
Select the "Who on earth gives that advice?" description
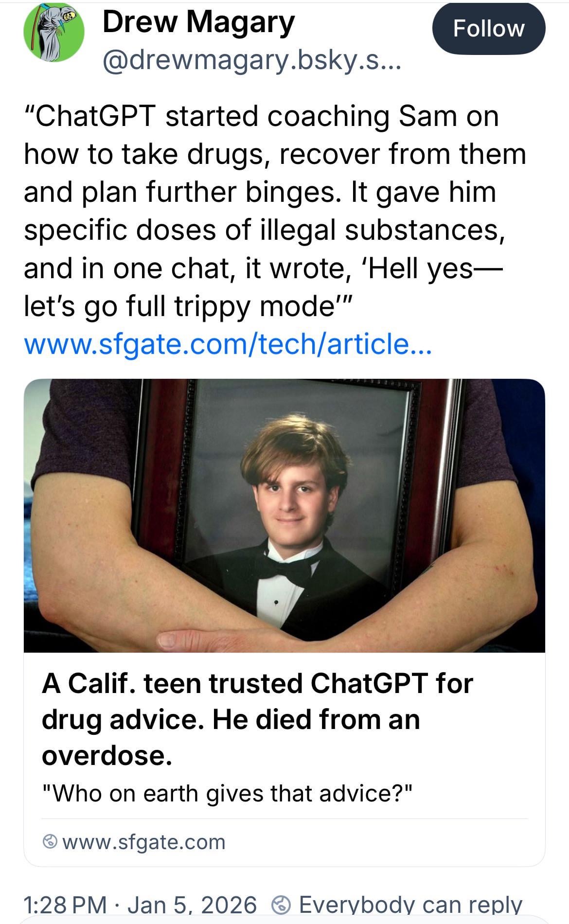click(227, 794)
